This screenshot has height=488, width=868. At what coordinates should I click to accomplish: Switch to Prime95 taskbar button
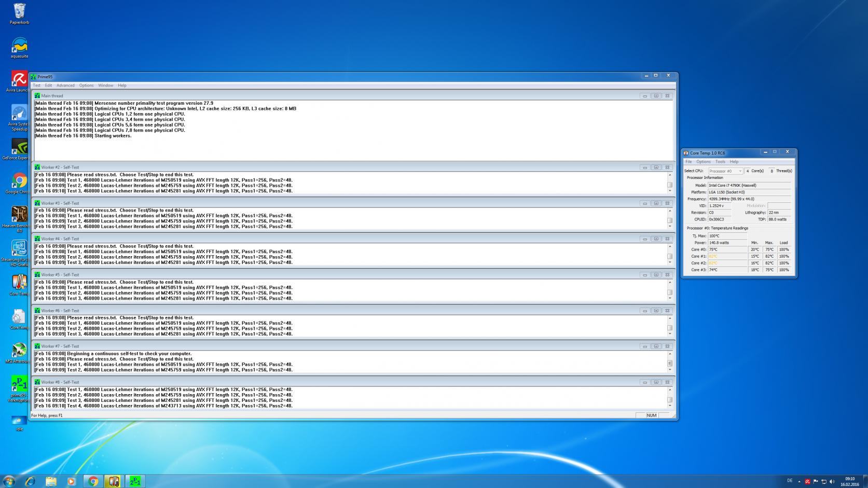(x=135, y=481)
